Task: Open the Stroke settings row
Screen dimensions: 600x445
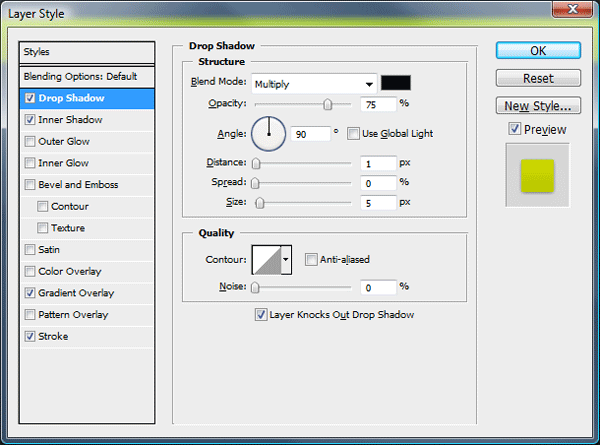Action: coord(87,336)
